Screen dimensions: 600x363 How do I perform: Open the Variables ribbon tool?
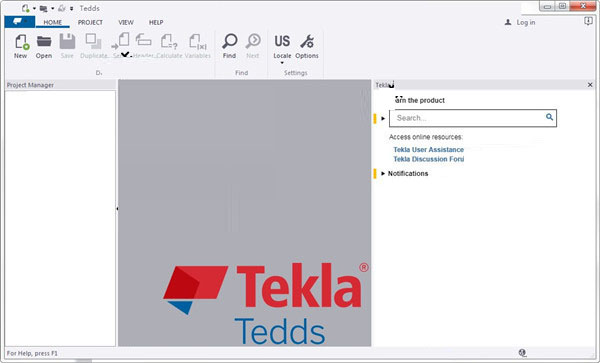(x=198, y=46)
